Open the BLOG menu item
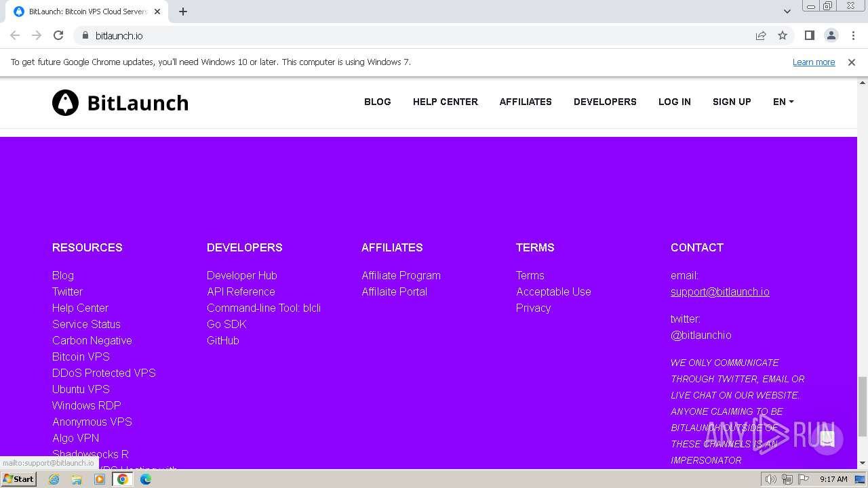The image size is (868, 488). pyautogui.click(x=378, y=102)
